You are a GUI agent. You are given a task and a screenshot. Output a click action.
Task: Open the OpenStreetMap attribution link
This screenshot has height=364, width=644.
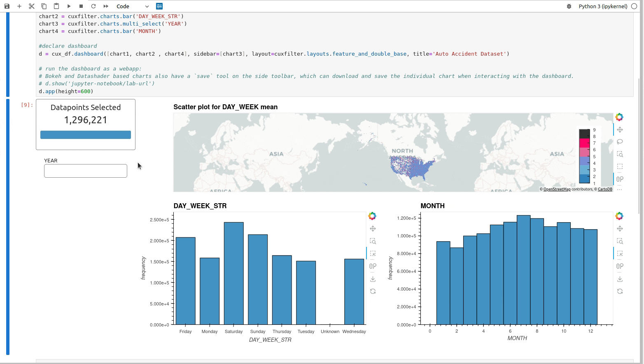coord(557,189)
